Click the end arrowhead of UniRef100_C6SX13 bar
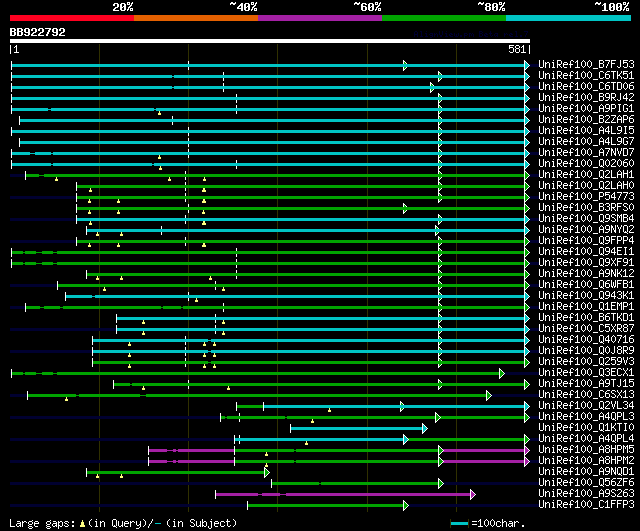 coord(489,395)
